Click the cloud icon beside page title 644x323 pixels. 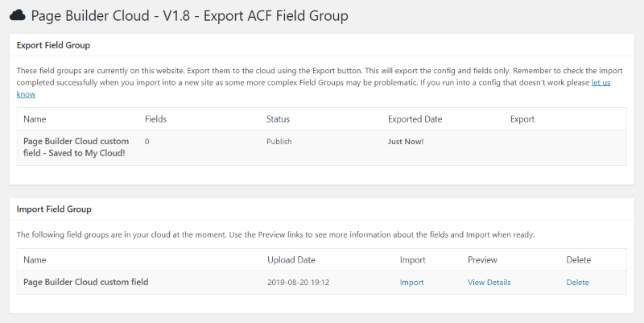[x=17, y=15]
